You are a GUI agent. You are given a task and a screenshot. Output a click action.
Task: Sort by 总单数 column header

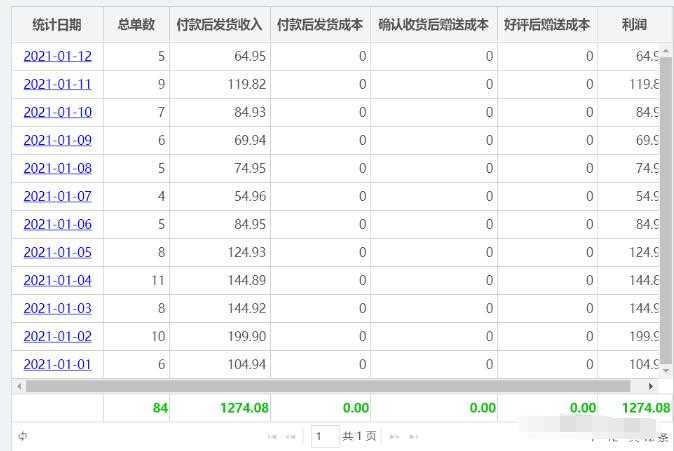pos(136,23)
